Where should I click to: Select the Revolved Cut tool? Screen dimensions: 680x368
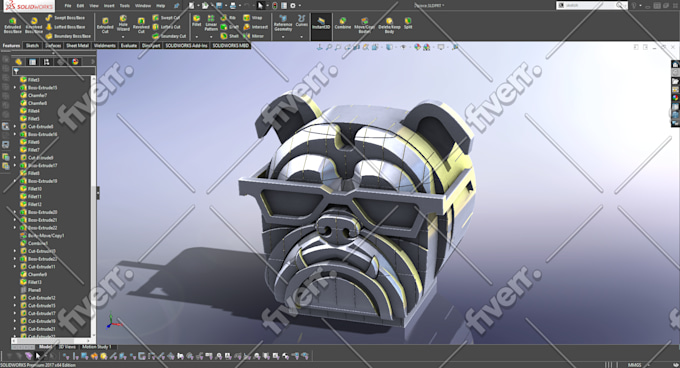141,26
